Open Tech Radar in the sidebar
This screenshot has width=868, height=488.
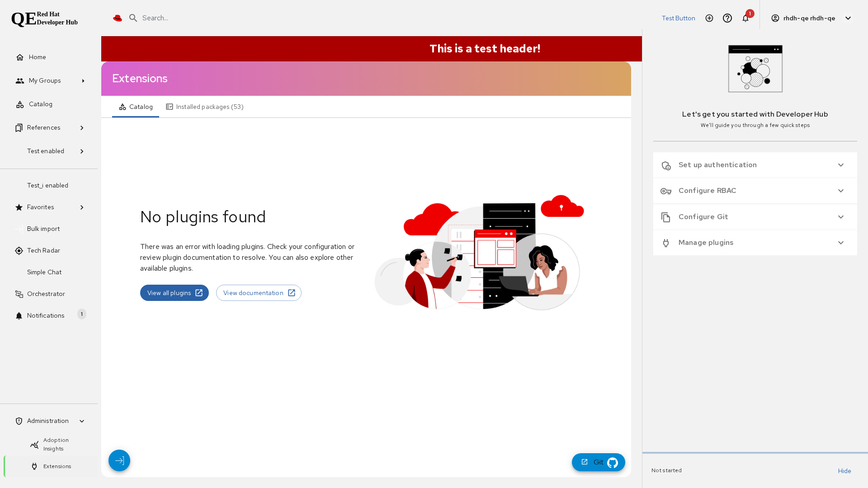(43, 251)
